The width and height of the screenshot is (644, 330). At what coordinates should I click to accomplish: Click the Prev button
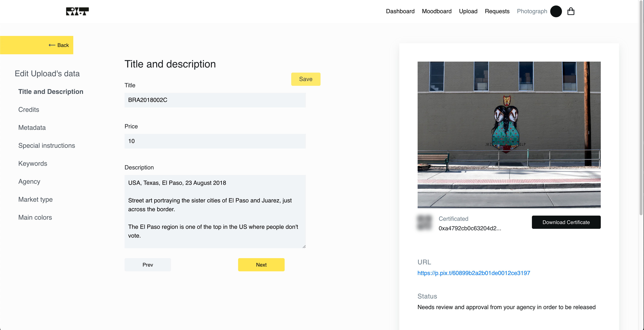tap(147, 265)
